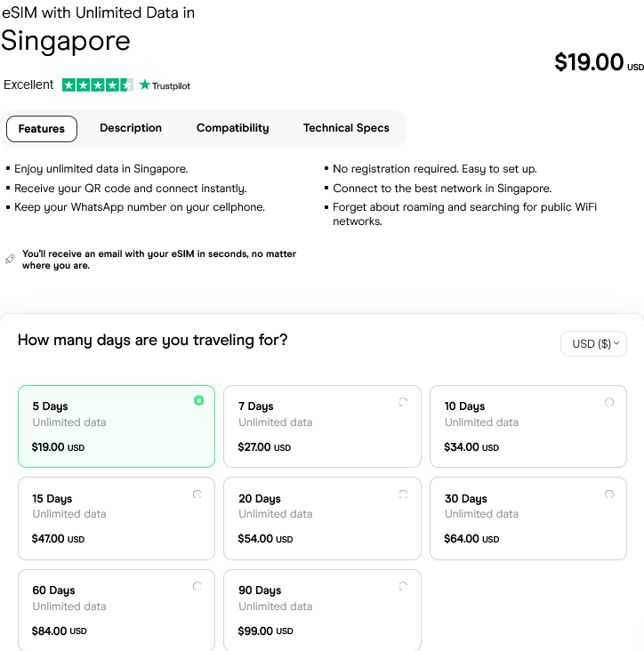Open the USD ($) currency dropdown
This screenshot has width=644, height=651.
[593, 344]
